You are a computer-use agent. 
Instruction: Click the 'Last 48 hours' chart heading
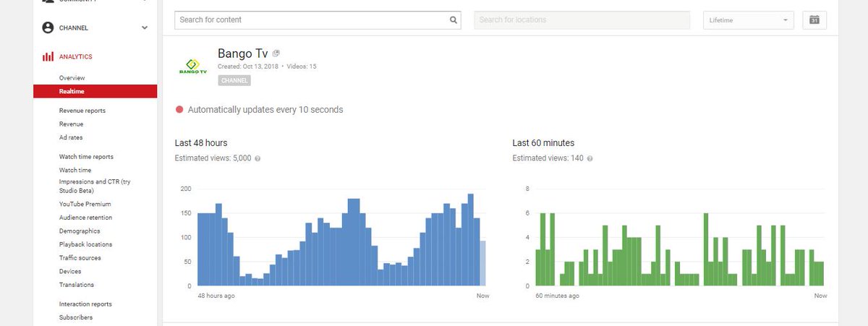click(x=201, y=143)
